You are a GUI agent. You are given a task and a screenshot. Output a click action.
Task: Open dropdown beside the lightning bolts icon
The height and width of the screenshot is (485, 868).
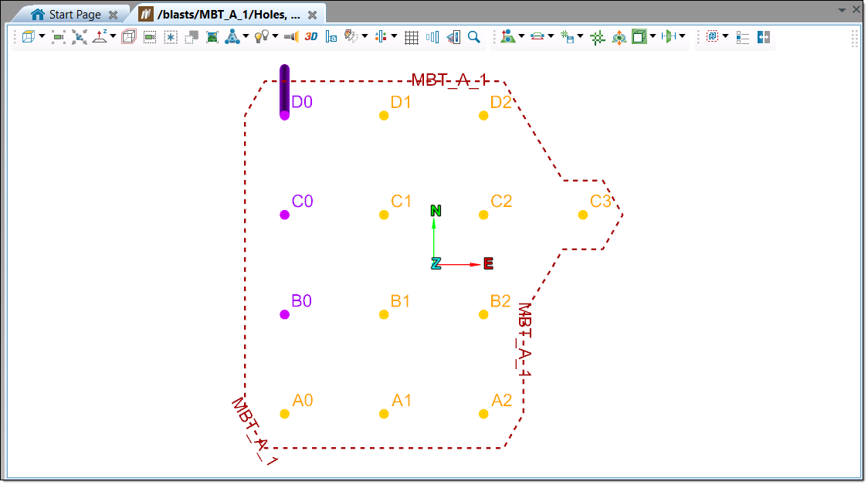[364, 36]
